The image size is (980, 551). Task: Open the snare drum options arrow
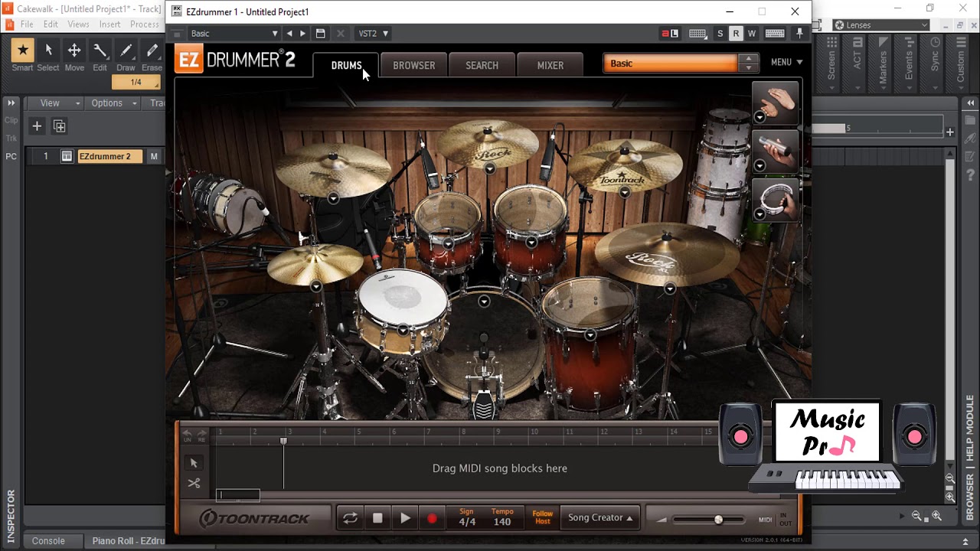tap(403, 330)
